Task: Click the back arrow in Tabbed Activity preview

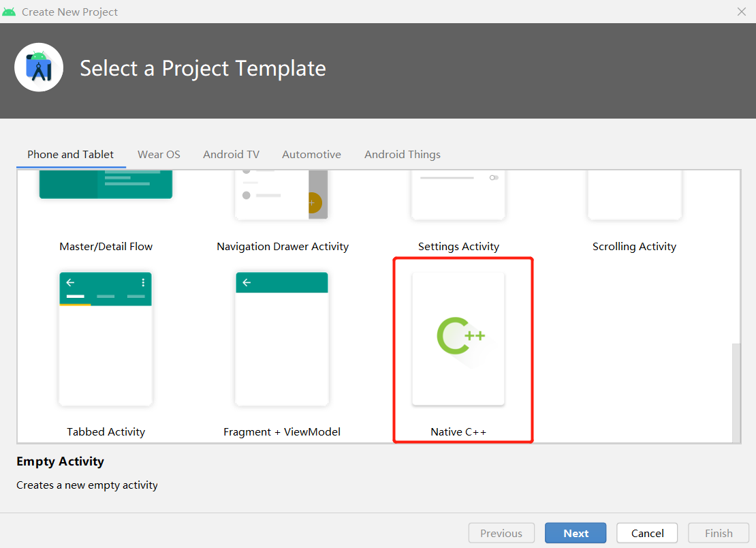Action: click(x=70, y=282)
